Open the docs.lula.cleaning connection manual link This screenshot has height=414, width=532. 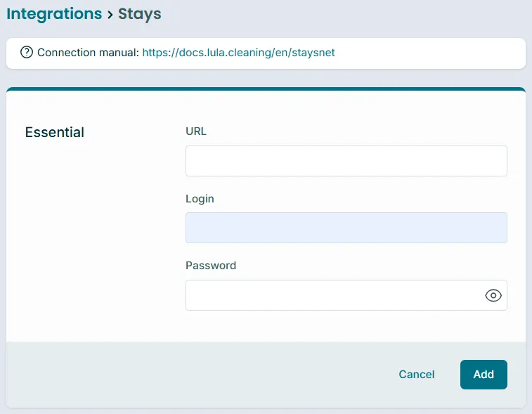pyautogui.click(x=238, y=53)
